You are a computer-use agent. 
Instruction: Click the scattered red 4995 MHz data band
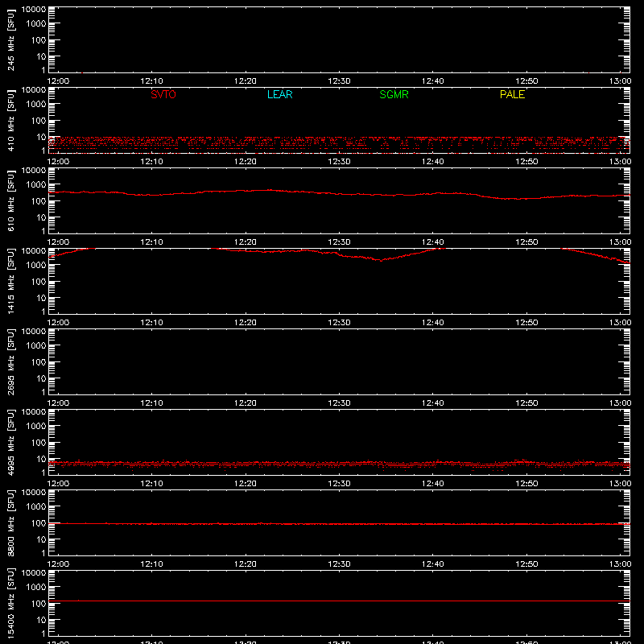(339, 464)
